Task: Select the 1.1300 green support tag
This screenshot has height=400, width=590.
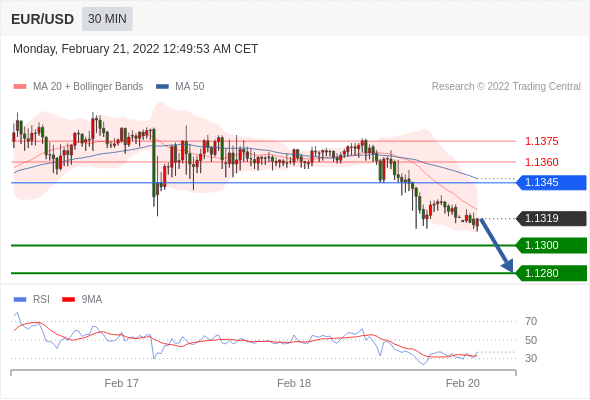Action: pyautogui.click(x=552, y=245)
